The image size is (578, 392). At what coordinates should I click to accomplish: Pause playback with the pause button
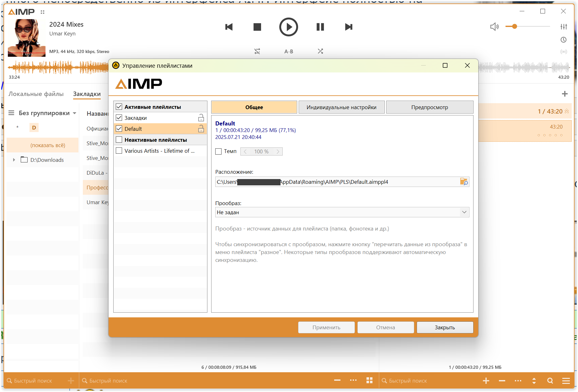pyautogui.click(x=320, y=27)
